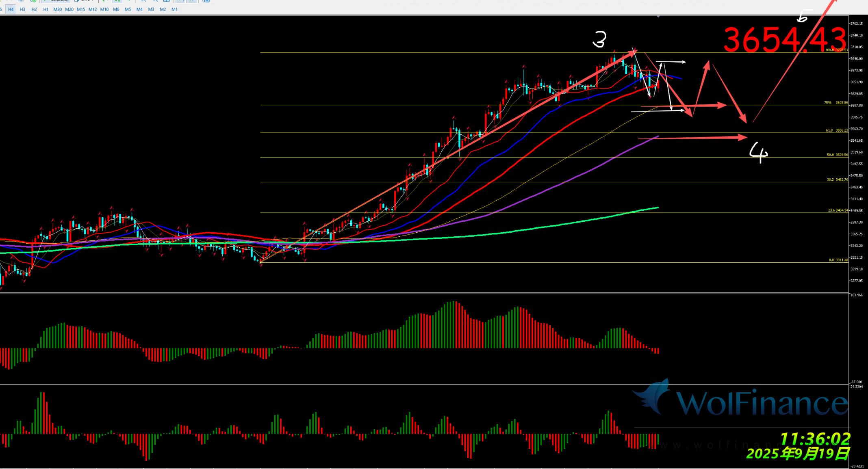
Task: Choose the M10 period button
Action: (x=104, y=9)
